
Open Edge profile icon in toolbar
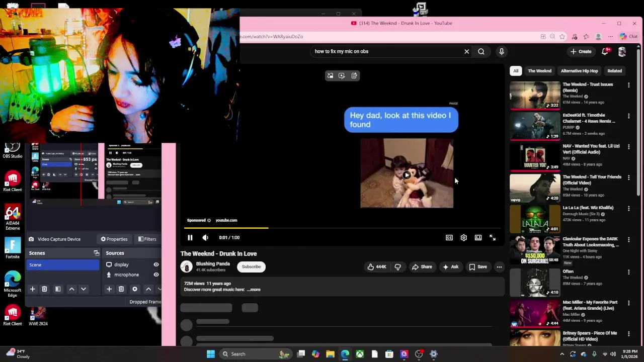pos(598,37)
